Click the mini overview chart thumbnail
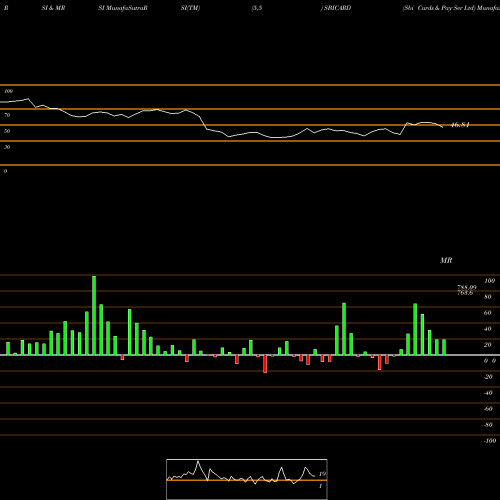This screenshot has height=500, width=500. [x=247, y=479]
